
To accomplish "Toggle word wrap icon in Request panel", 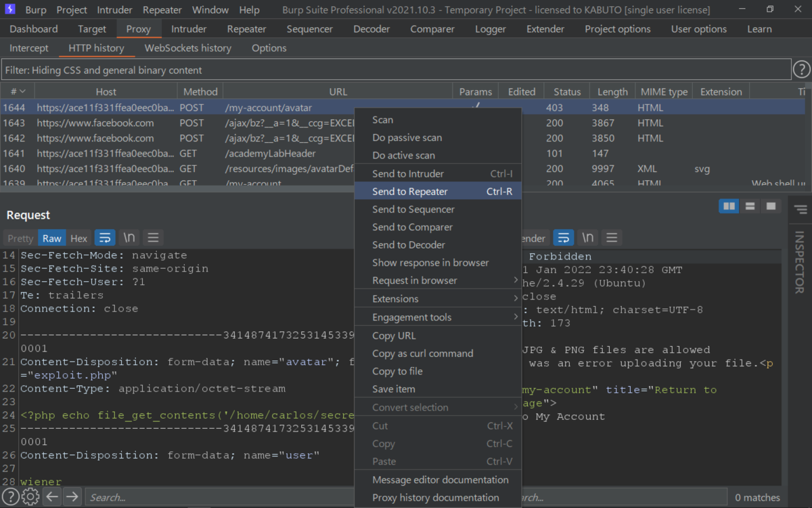I will coord(104,238).
